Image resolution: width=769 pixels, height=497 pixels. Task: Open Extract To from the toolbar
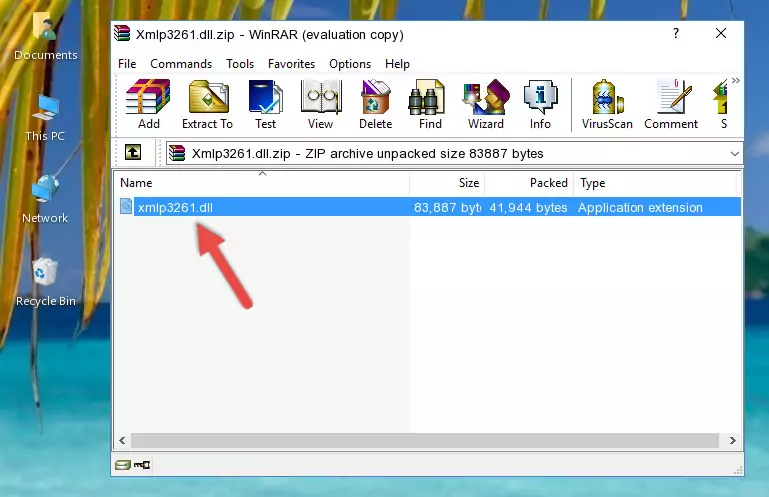click(x=207, y=105)
